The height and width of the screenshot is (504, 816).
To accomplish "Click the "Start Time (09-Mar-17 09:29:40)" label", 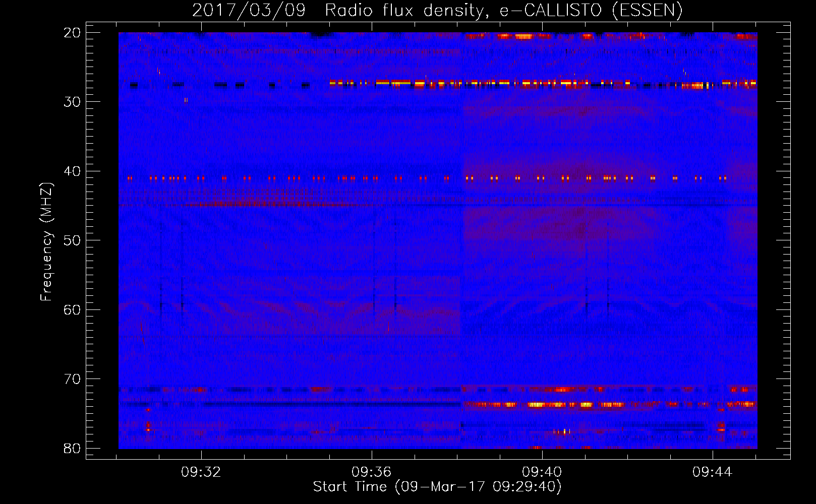I will click(437, 487).
